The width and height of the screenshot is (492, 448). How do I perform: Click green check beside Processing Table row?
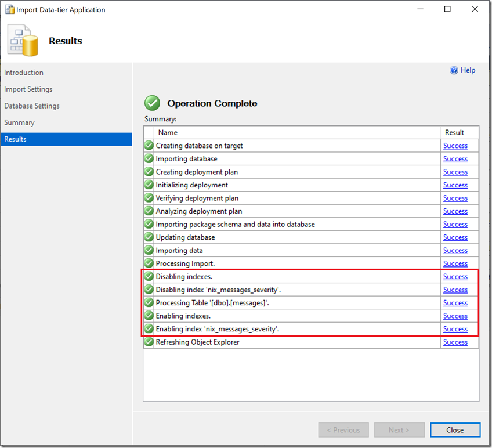click(149, 302)
